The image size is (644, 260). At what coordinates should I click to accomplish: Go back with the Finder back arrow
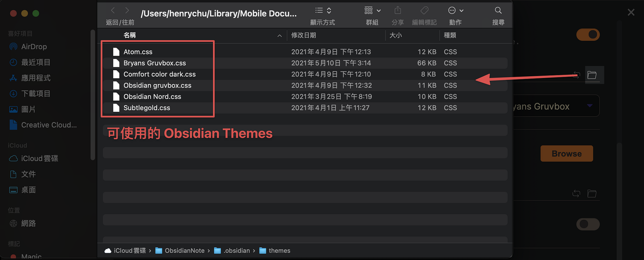tap(113, 10)
